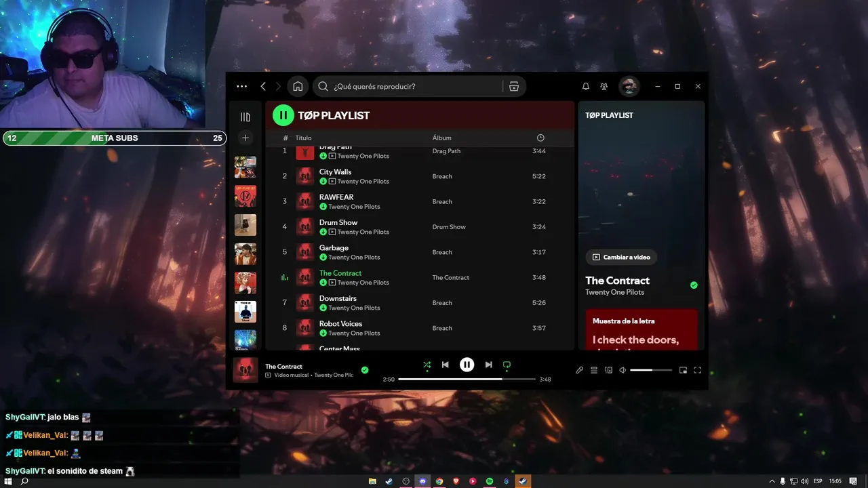Select the Downstairs track title
This screenshot has width=868, height=488.
tap(338, 298)
